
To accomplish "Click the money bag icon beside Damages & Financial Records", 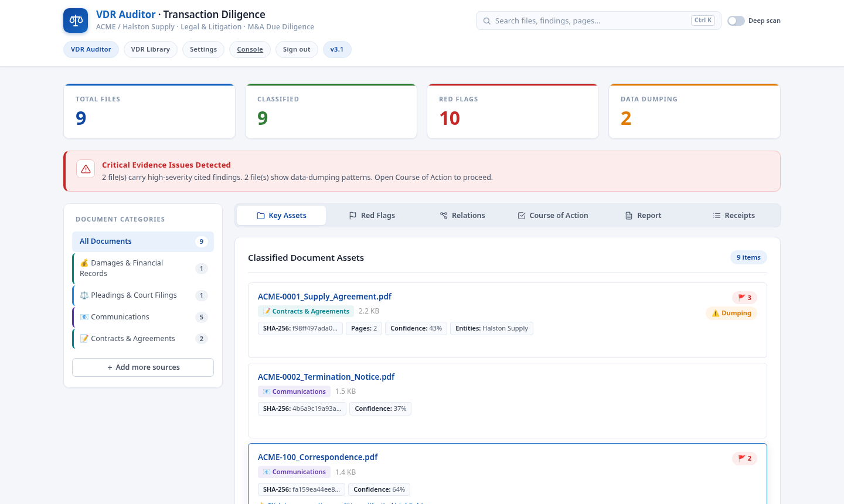I will [x=84, y=263].
